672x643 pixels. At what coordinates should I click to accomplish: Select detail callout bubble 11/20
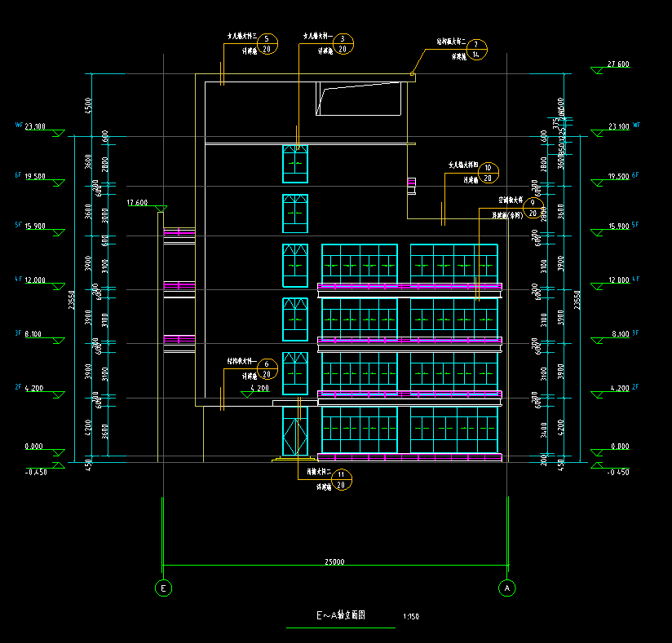(342, 480)
